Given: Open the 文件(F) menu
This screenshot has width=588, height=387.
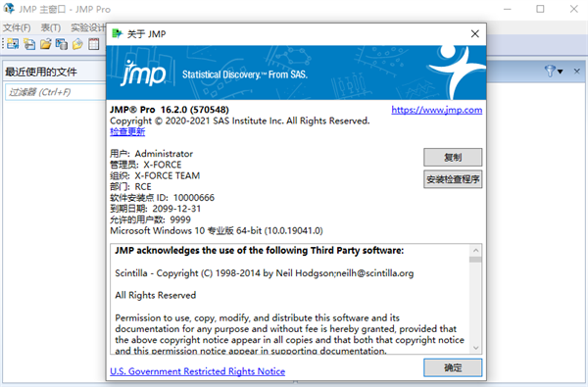Looking at the screenshot, I should coord(17,27).
